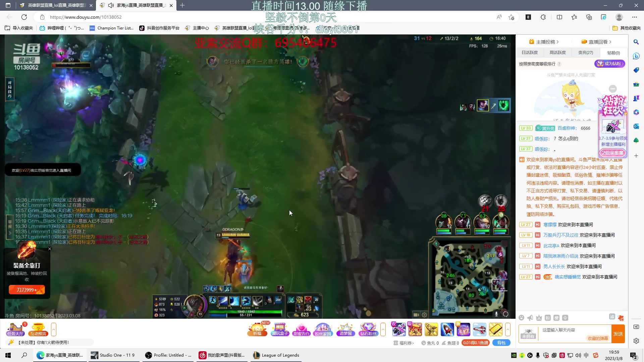
Task: Expand 直播回看 live replay
Action: (x=596, y=42)
